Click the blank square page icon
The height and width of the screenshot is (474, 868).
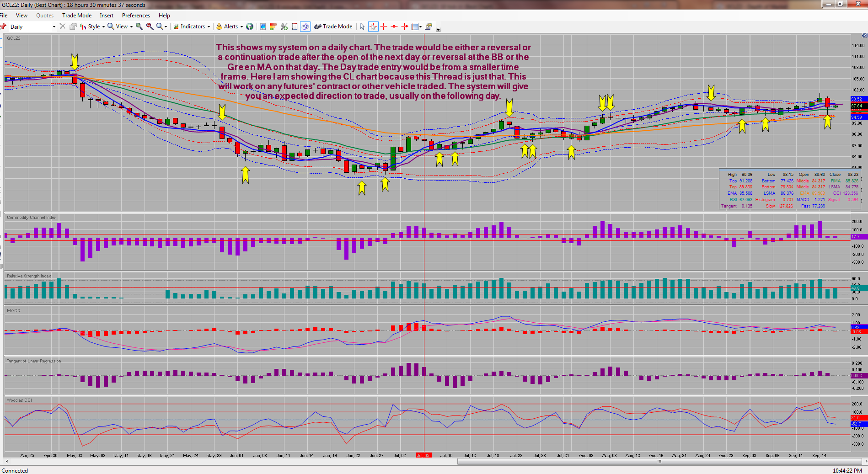coord(295,27)
